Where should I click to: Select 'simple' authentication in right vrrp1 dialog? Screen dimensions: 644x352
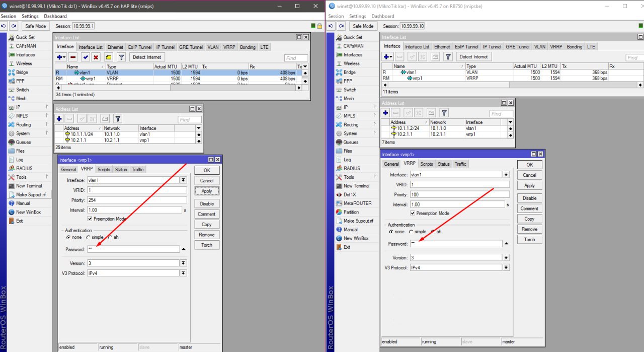pos(412,232)
